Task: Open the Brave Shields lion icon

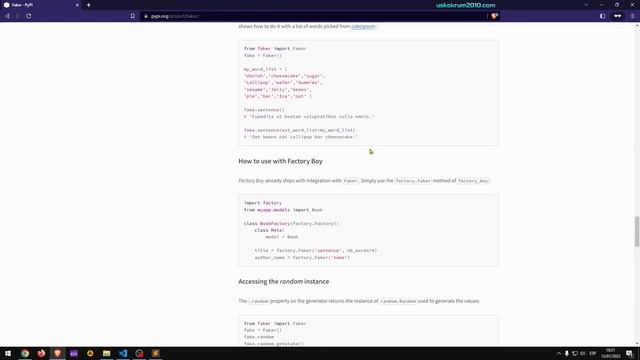Action: coord(494,16)
